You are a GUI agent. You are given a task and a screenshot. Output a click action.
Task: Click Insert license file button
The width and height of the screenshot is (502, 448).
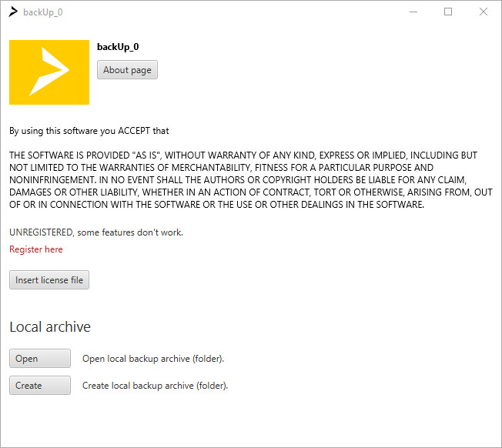click(49, 280)
